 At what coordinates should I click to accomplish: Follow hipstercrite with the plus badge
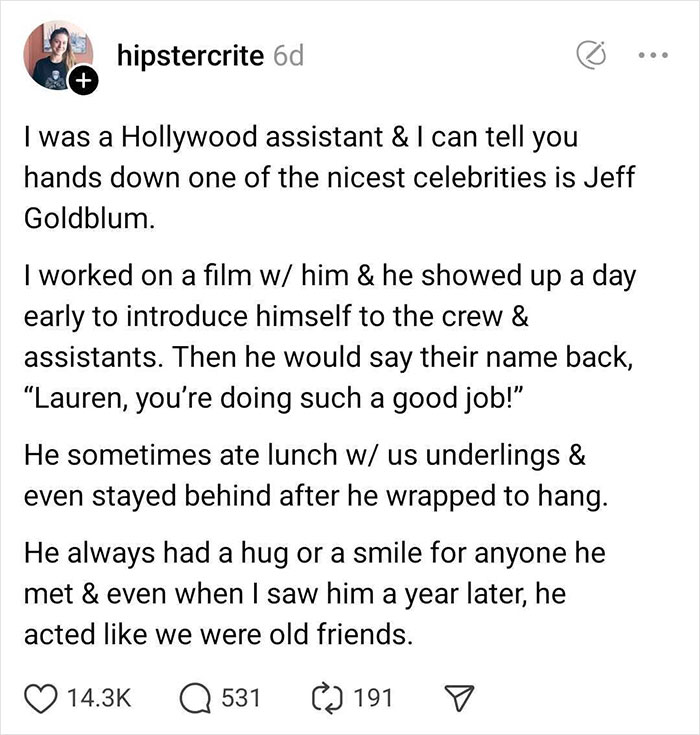coord(84,85)
